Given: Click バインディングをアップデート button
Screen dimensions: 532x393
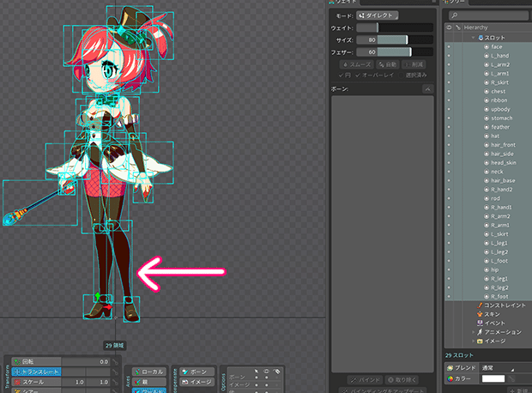Looking at the screenshot, I should click(383, 390).
